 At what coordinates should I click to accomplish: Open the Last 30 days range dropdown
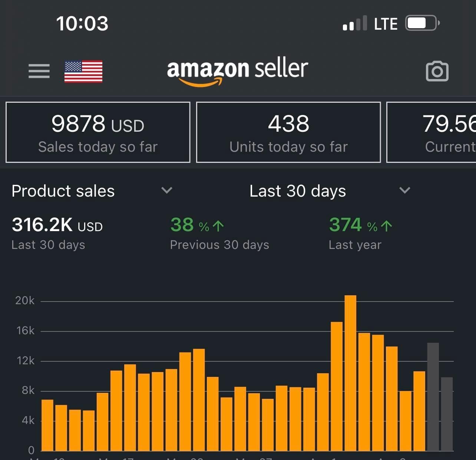tap(404, 191)
